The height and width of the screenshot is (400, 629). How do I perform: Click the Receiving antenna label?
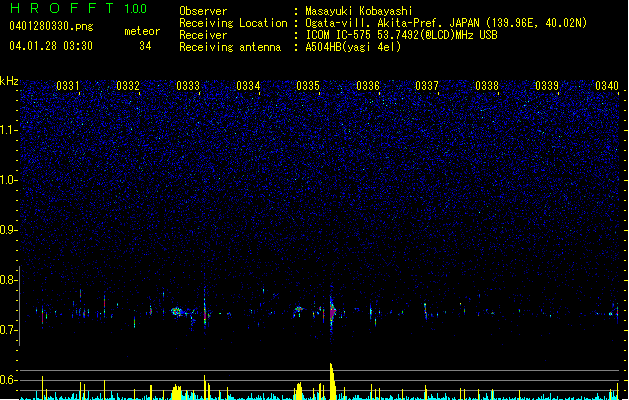click(x=230, y=47)
